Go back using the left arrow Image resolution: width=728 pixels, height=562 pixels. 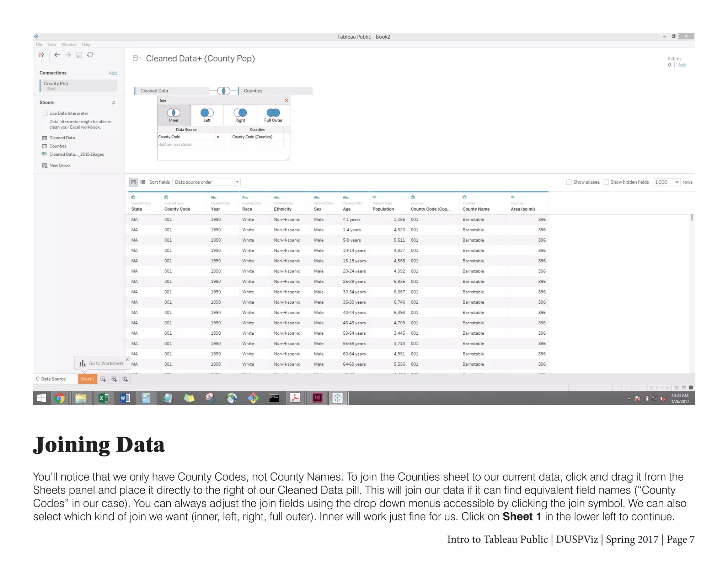pos(57,55)
